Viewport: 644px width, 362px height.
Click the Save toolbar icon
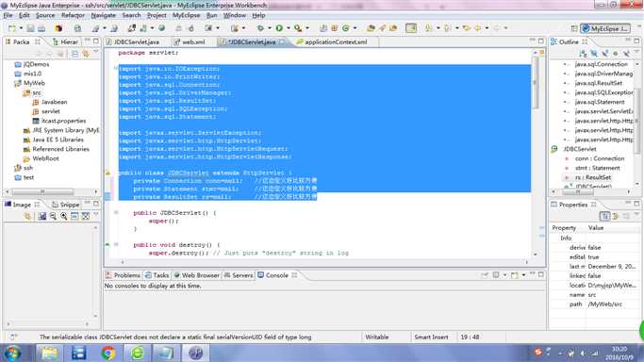31,28
